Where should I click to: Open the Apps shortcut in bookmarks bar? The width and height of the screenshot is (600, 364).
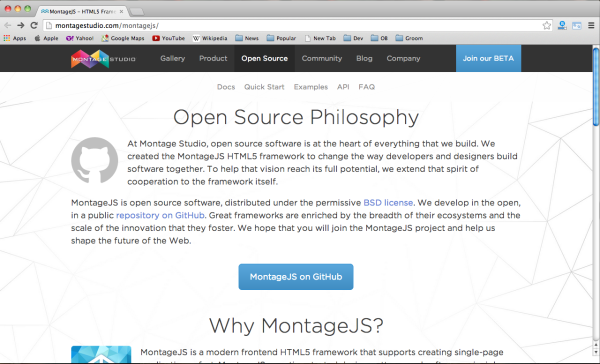point(15,38)
